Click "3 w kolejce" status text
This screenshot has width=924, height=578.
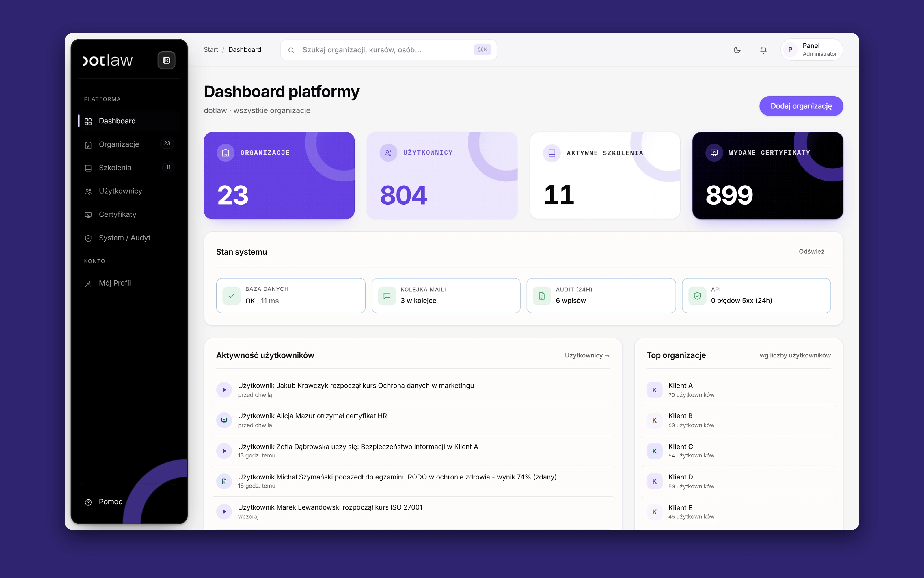point(418,301)
